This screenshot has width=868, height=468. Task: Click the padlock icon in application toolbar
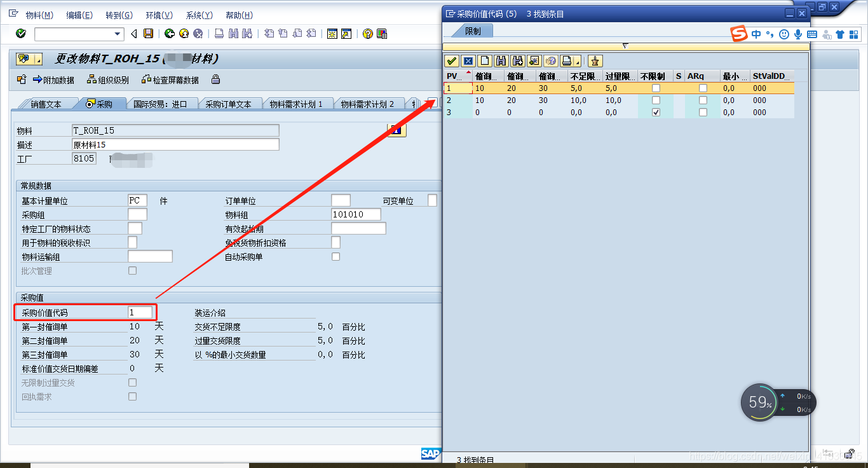(x=215, y=79)
